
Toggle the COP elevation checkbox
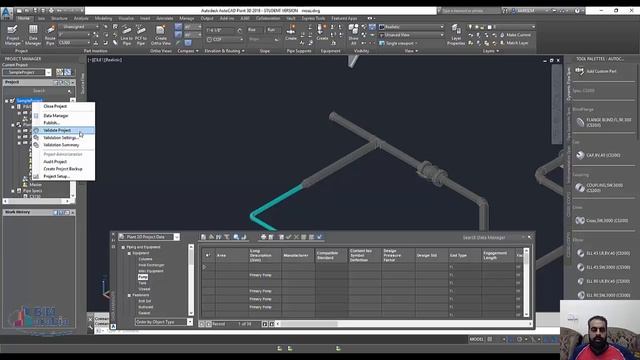tap(209, 40)
